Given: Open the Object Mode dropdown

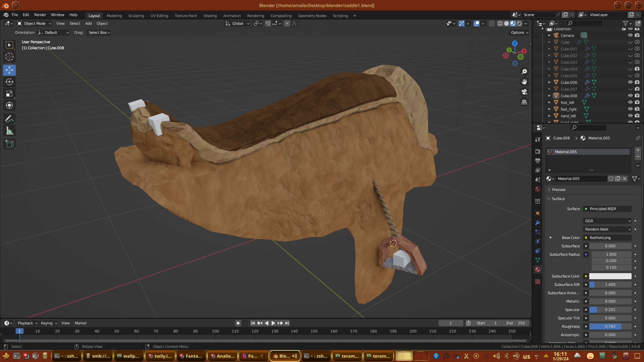Looking at the screenshot, I should (34, 23).
